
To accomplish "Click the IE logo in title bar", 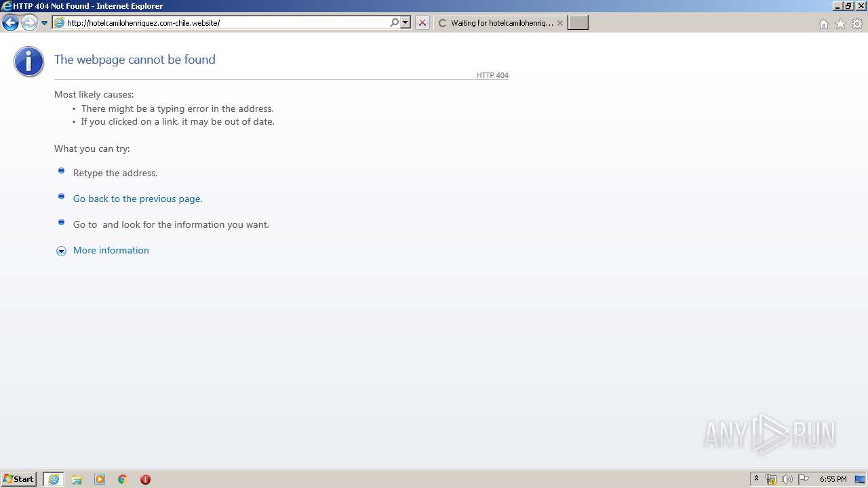I will coord(7,6).
